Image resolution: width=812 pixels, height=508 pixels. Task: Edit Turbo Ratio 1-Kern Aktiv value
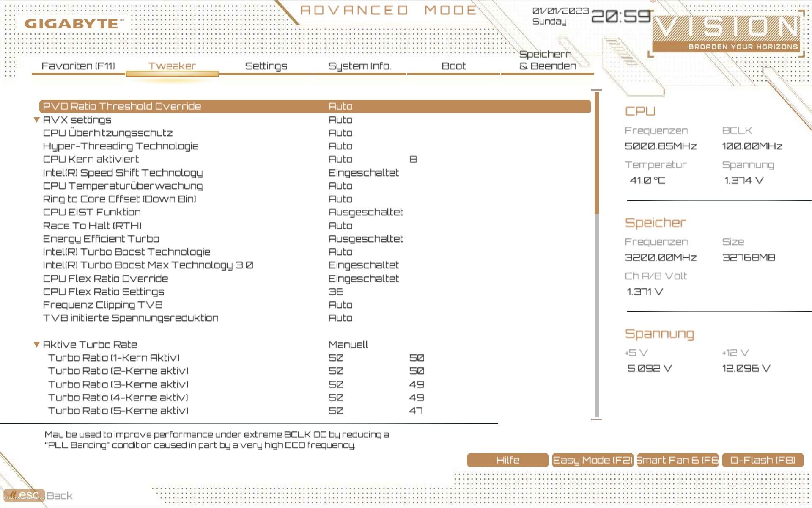point(336,358)
